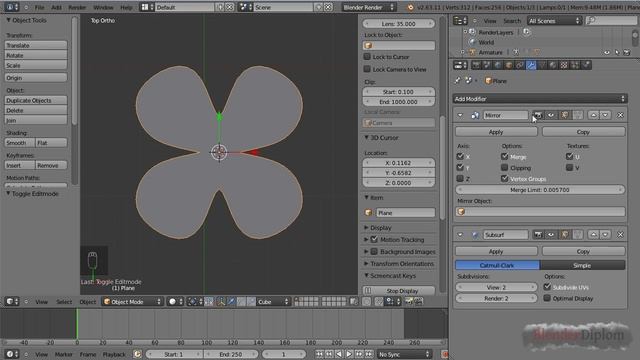Set shading to Smooth
The height and width of the screenshot is (360, 640).
click(20, 143)
